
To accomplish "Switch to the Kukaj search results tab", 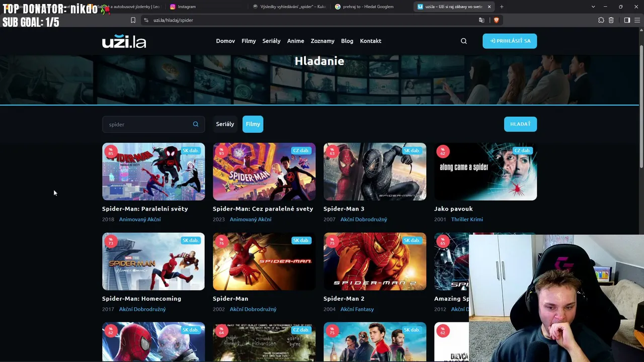I will point(289,7).
